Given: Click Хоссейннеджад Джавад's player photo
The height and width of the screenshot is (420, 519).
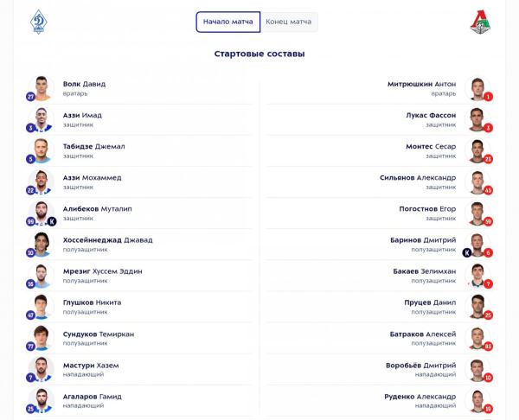Looking at the screenshot, I should click(x=42, y=243).
